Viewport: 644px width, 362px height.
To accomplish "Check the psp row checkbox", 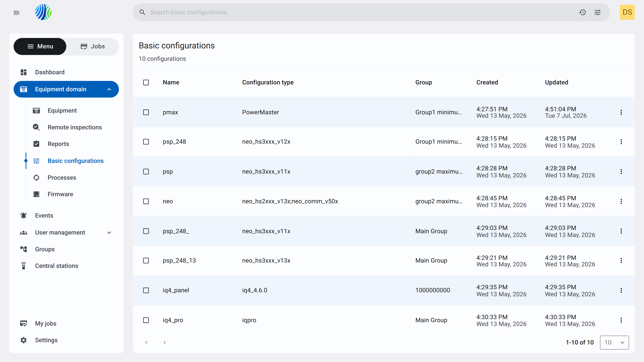I will 146,172.
